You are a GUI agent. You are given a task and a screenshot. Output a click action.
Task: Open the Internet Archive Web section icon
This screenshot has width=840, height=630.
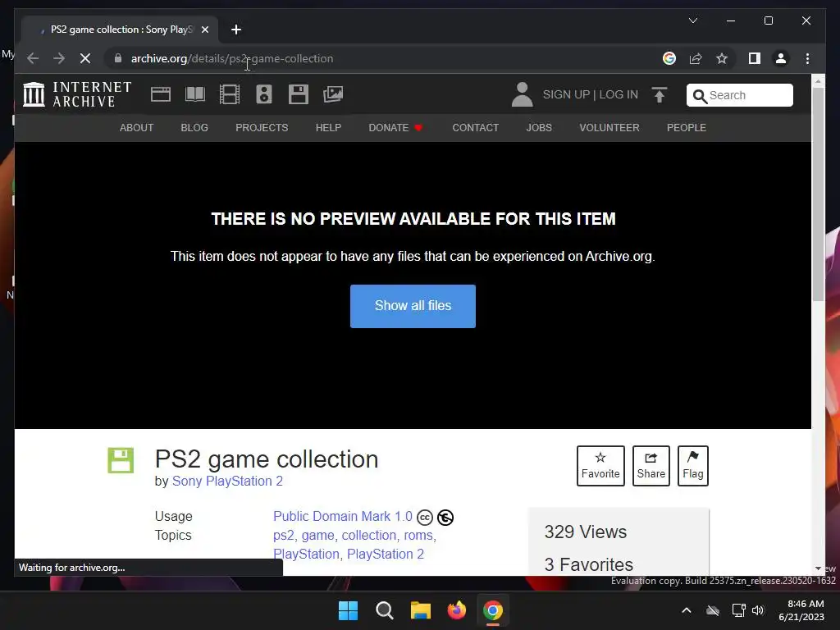pos(161,95)
